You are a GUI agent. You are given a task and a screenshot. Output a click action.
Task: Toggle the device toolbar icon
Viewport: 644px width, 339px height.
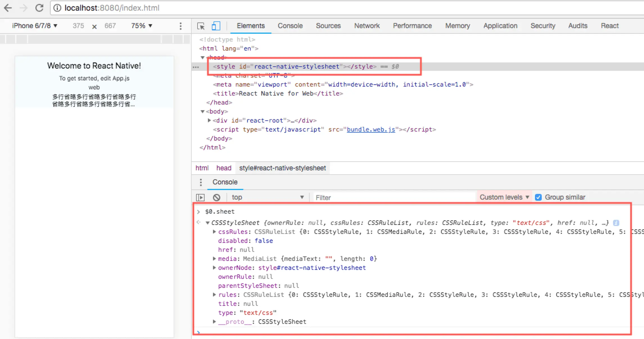point(216,26)
